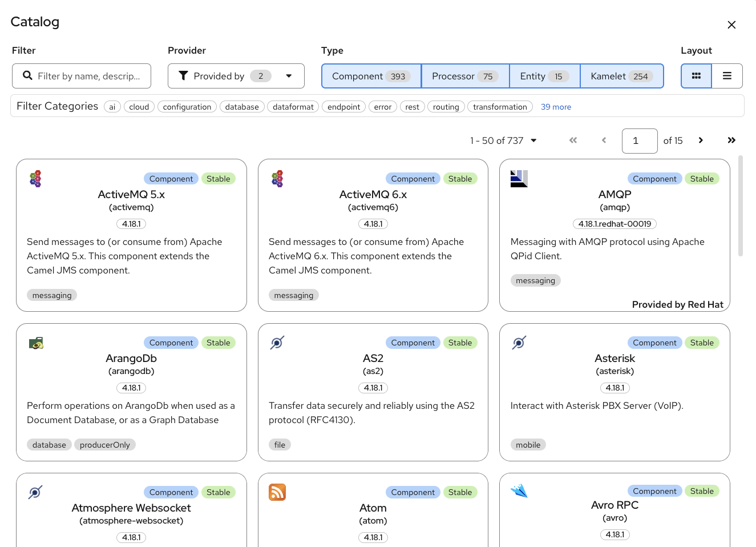
Task: Click the Atmosphere Websocket component icon
Action: (x=35, y=492)
